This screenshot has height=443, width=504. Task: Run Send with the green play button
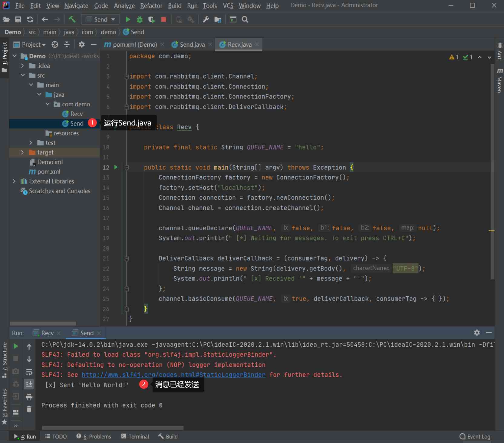coord(128,20)
